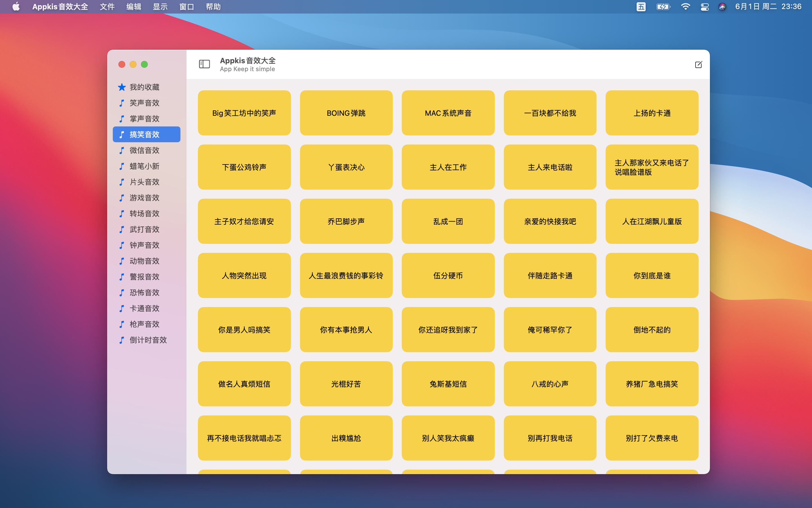Select 笑声音效 category
812x508 pixels.
pyautogui.click(x=147, y=103)
